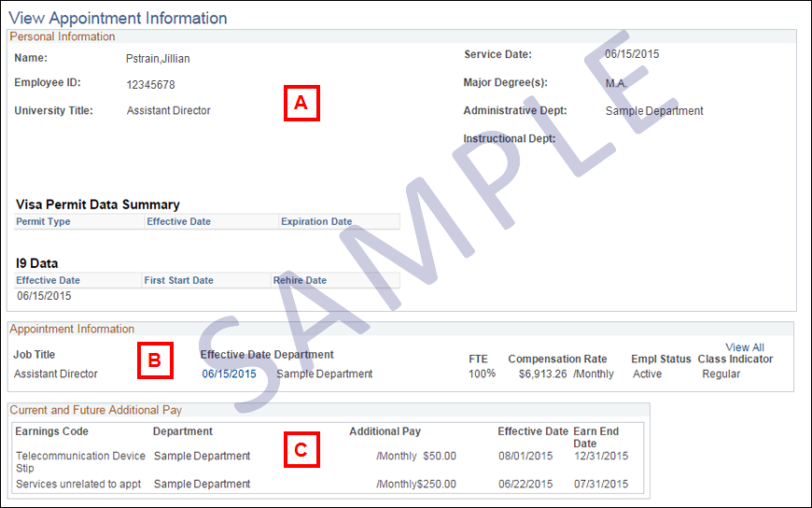
Task: Select the 100% FTE value
Action: coord(483,374)
